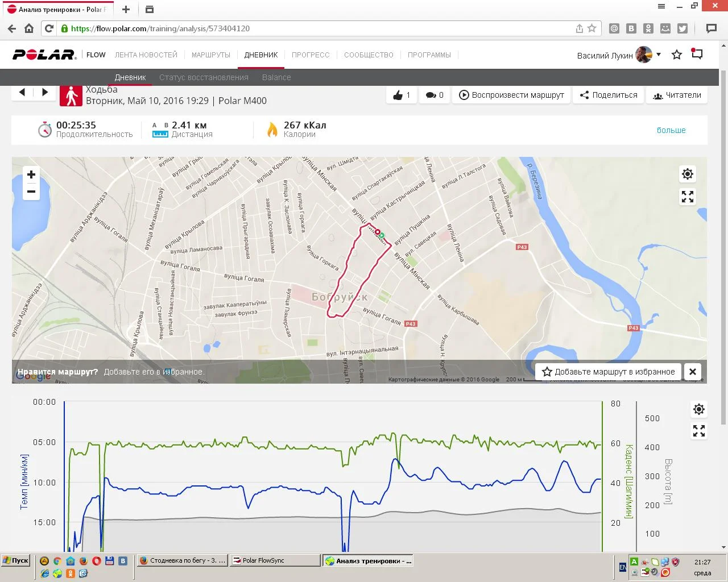
Task: Click the red walking activity icon
Action: pos(71,95)
